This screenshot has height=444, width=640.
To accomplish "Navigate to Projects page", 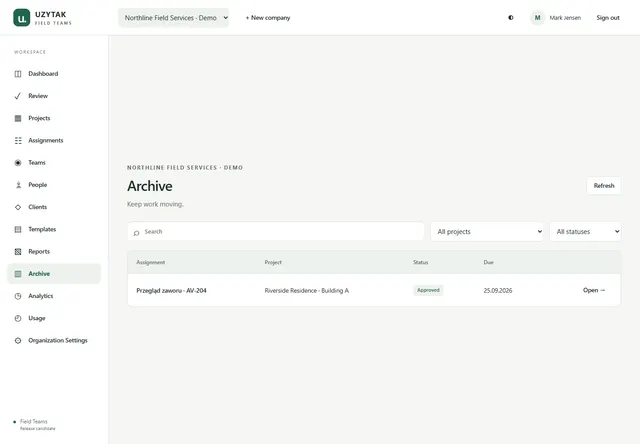I will (54, 118).
